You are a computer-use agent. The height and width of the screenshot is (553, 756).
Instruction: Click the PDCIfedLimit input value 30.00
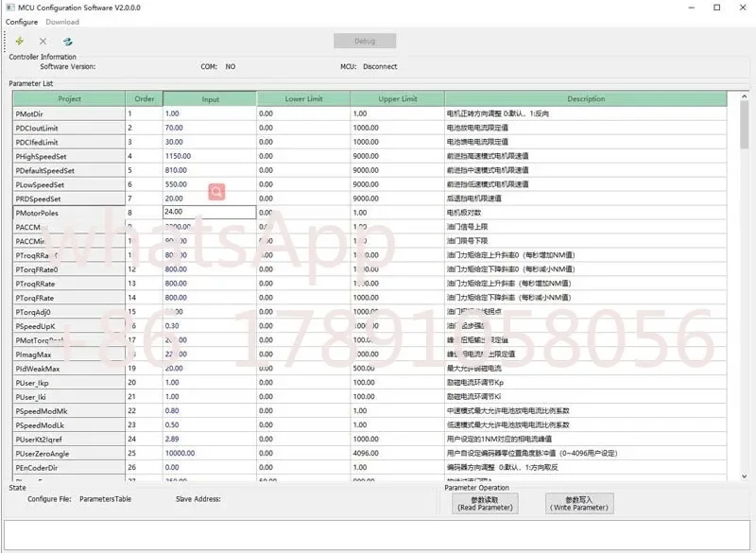point(174,142)
